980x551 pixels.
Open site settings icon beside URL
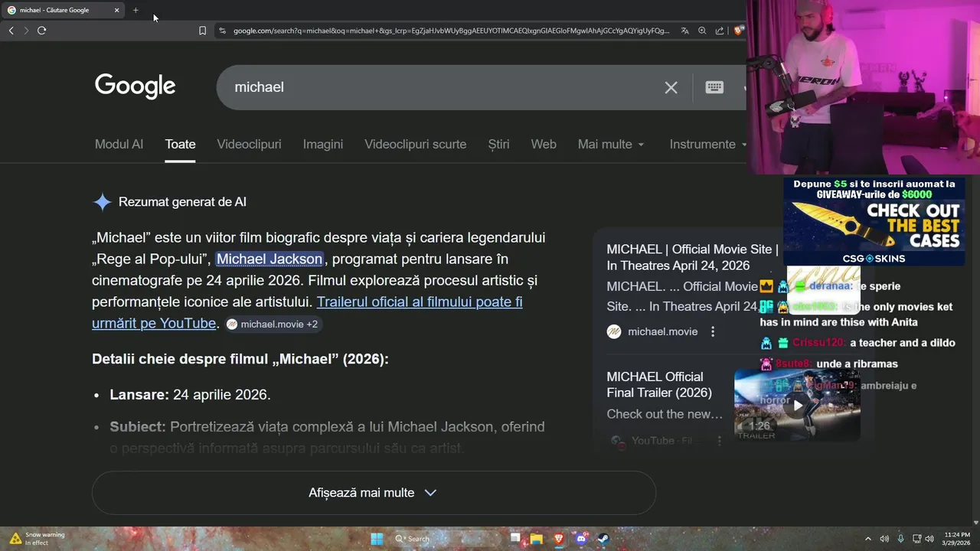222,31
